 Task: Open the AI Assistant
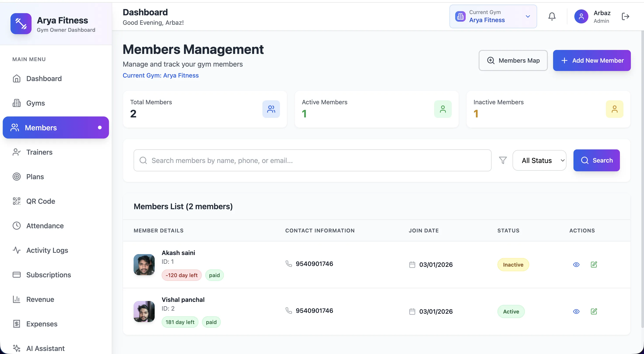pos(45,348)
